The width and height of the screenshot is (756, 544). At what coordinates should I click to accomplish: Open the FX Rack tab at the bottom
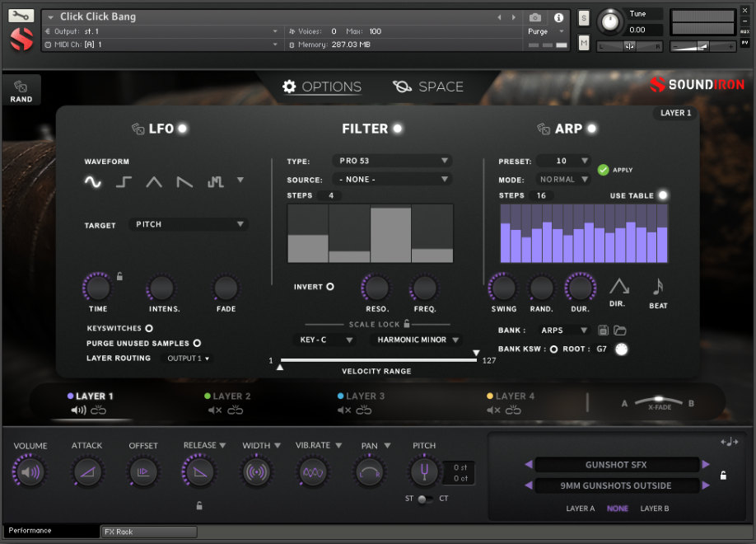click(x=148, y=531)
